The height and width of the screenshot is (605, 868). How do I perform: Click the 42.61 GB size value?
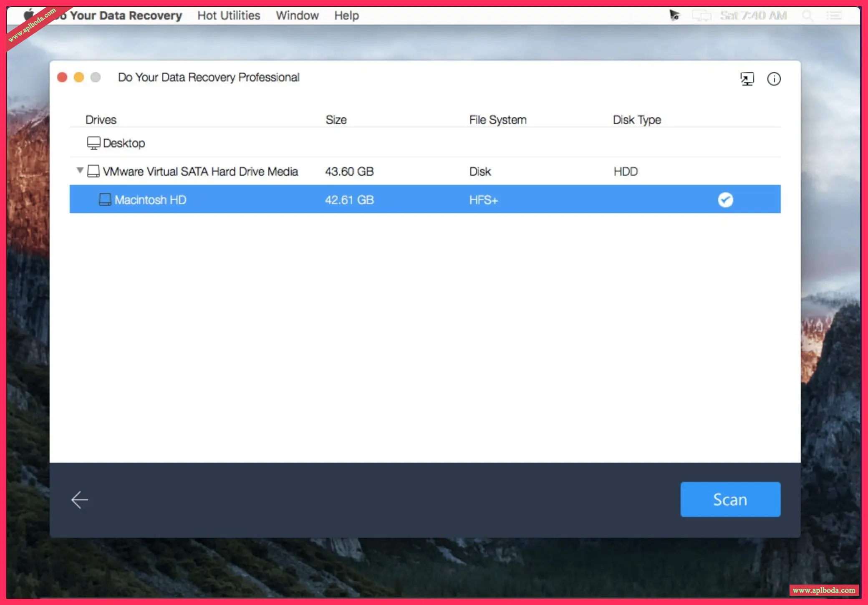(x=349, y=200)
